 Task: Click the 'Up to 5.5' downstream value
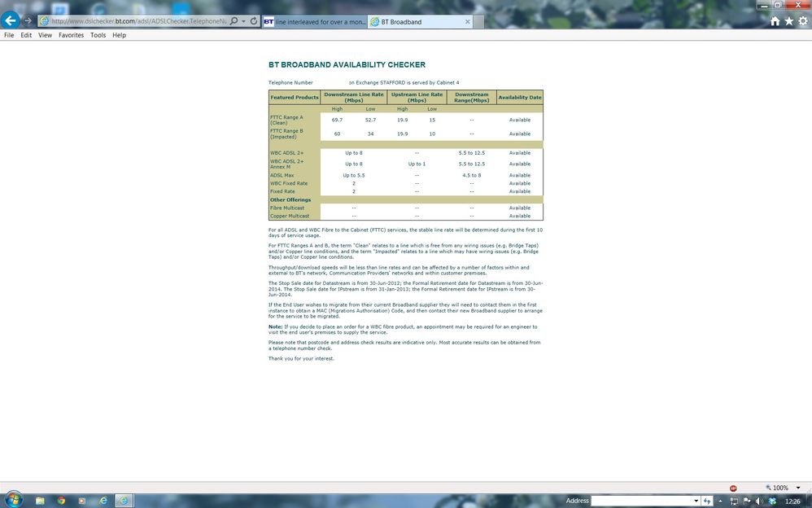pos(354,176)
